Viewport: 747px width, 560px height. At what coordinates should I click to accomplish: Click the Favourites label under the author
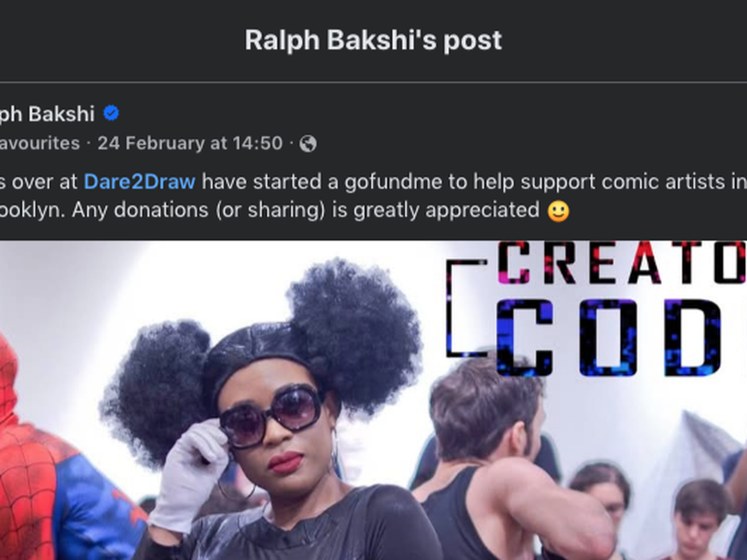(x=40, y=144)
